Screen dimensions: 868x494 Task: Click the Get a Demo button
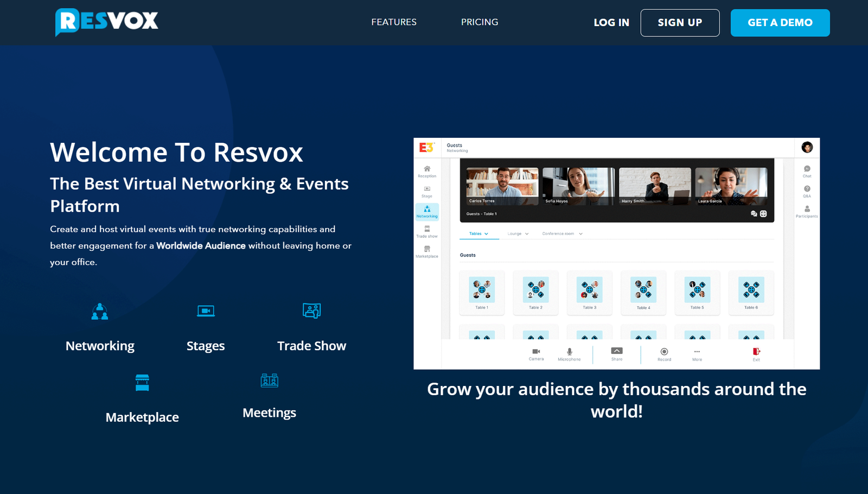coord(780,23)
